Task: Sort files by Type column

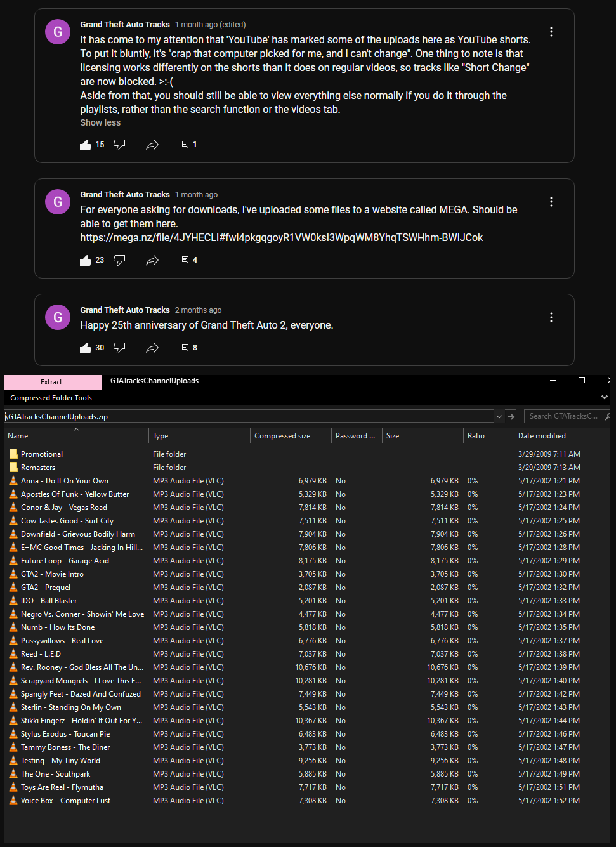Action: 200,436
